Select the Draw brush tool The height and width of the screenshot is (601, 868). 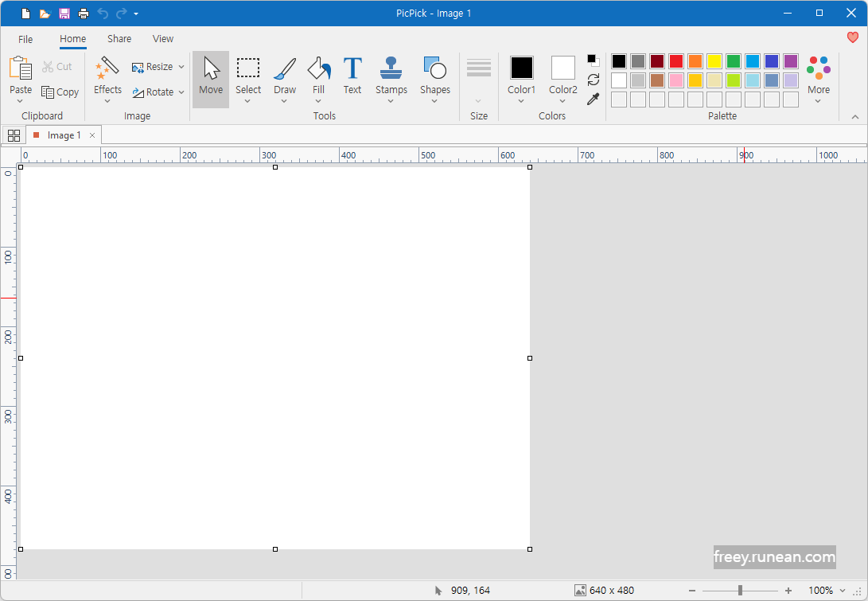tap(285, 74)
